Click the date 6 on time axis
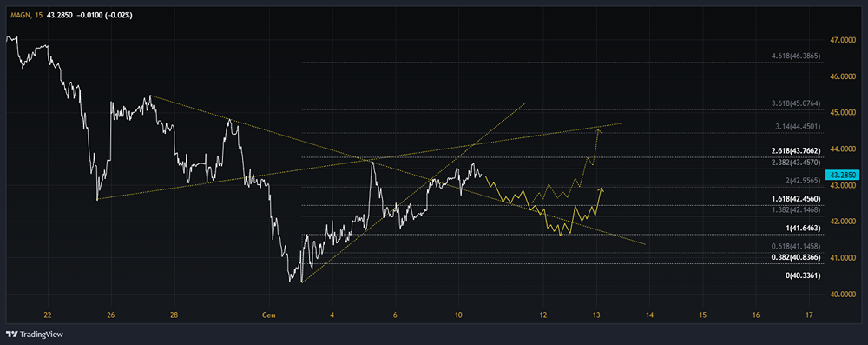The width and height of the screenshot is (868, 345). [x=395, y=315]
